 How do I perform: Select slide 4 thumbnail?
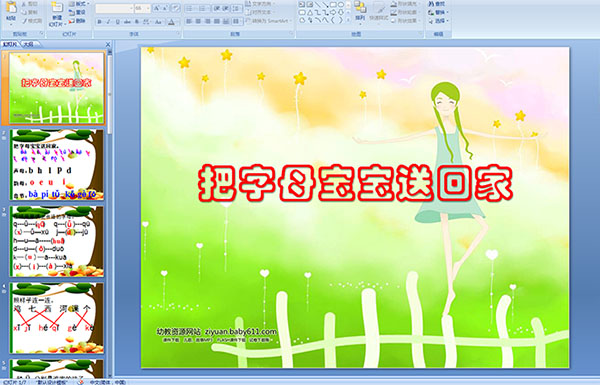(x=57, y=318)
